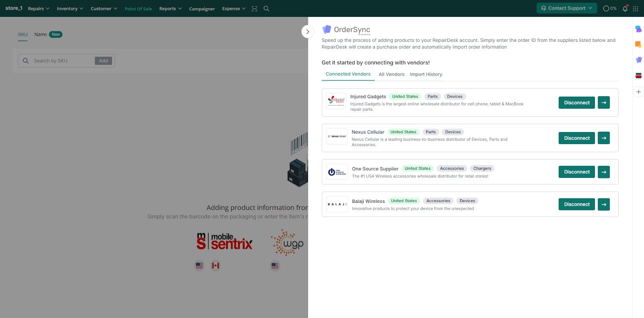
Task: Click the 0% progress indicator
Action: pyautogui.click(x=609, y=8)
